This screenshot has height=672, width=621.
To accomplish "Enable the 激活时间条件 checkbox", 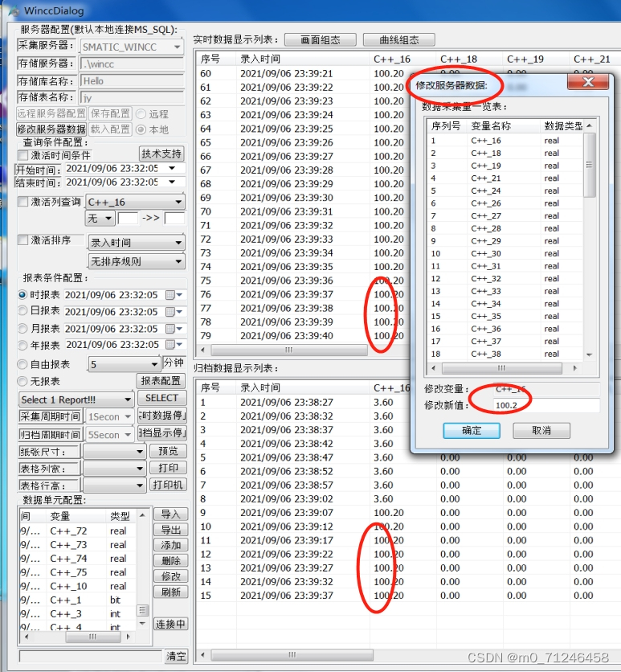I will coord(22,155).
